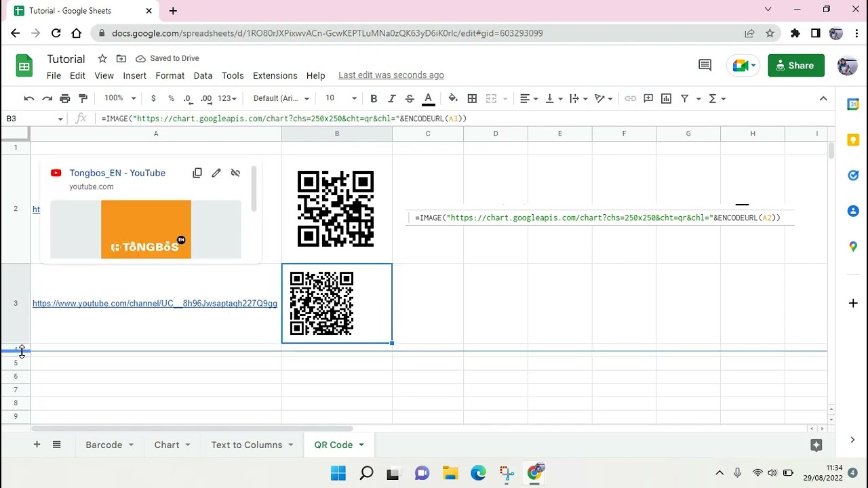The height and width of the screenshot is (488, 868).
Task: Add a new sheet with plus icon
Action: coord(37,445)
